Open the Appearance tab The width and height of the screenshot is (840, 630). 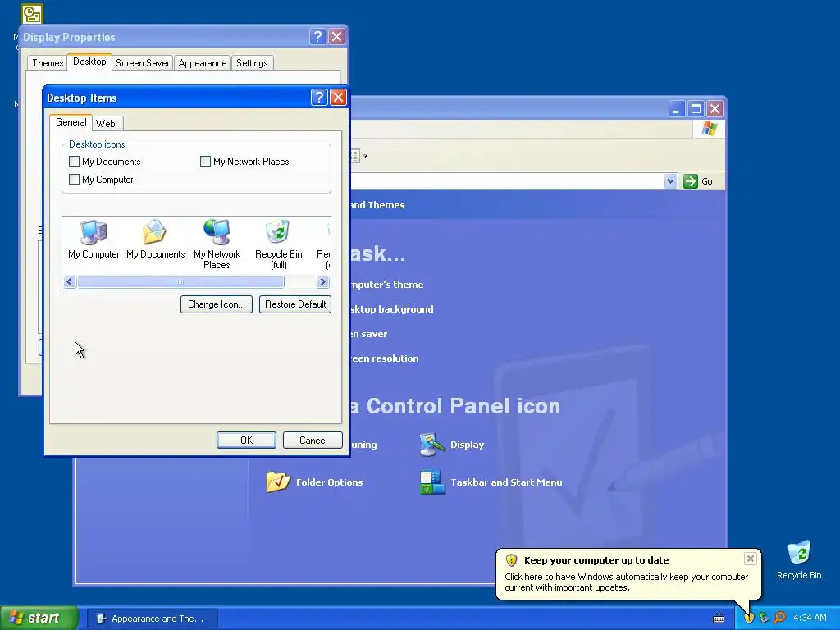[x=202, y=63]
